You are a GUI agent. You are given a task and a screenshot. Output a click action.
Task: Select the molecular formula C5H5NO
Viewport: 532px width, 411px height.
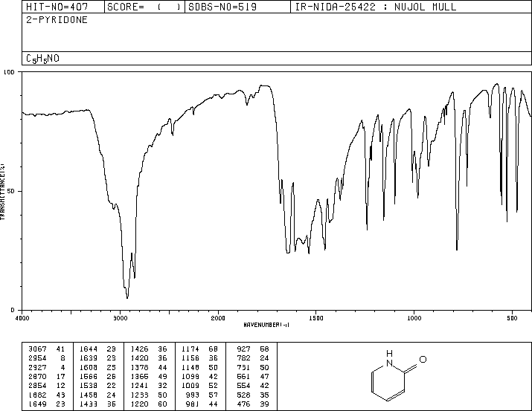pyautogui.click(x=42, y=59)
